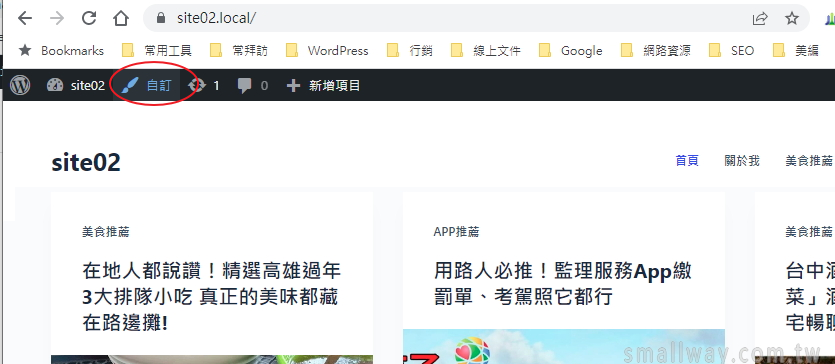The image size is (835, 364).
Task: Open the APP推薦 category link
Action: click(456, 231)
